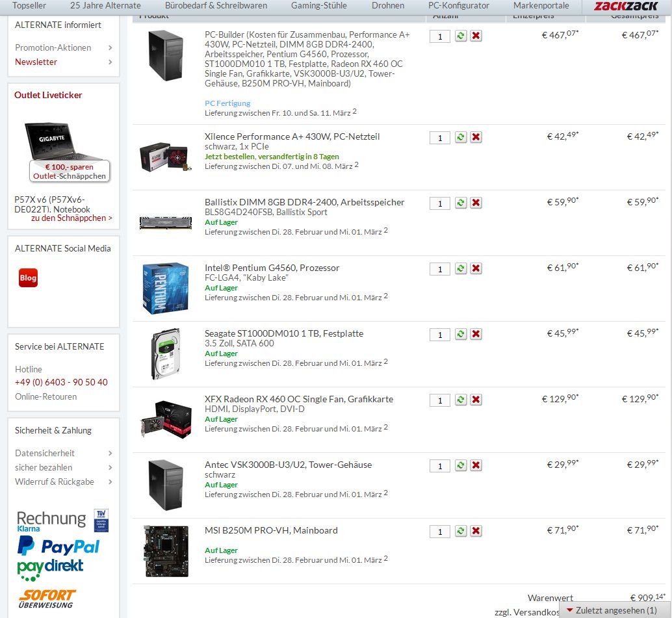The width and height of the screenshot is (672, 618).
Task: Delete XFX Radeon RX 460 Grafikkarte
Action: point(476,400)
